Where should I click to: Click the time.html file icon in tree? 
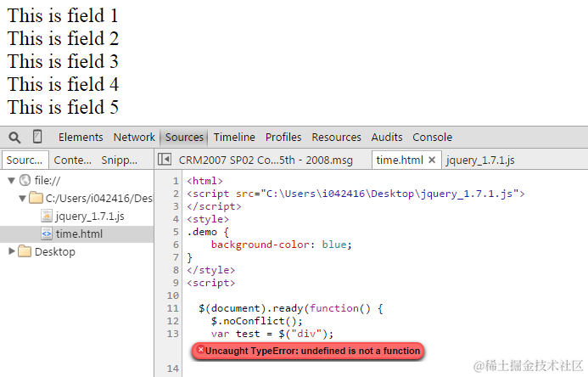[46, 234]
